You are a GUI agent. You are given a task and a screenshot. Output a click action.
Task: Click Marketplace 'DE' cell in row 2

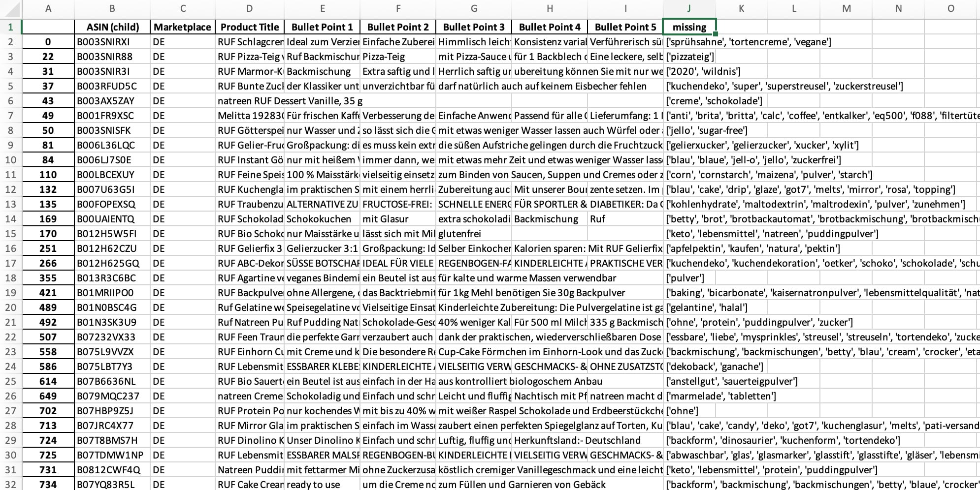point(183,42)
